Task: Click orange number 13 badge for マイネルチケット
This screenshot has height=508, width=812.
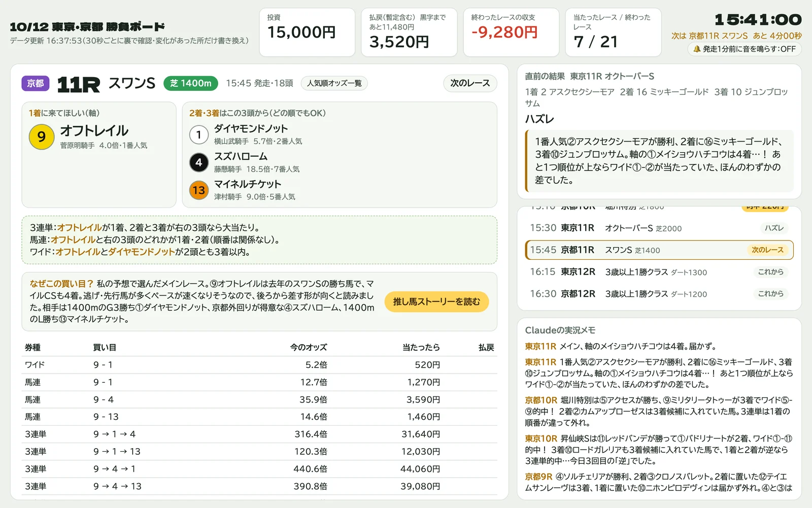Action: point(199,190)
